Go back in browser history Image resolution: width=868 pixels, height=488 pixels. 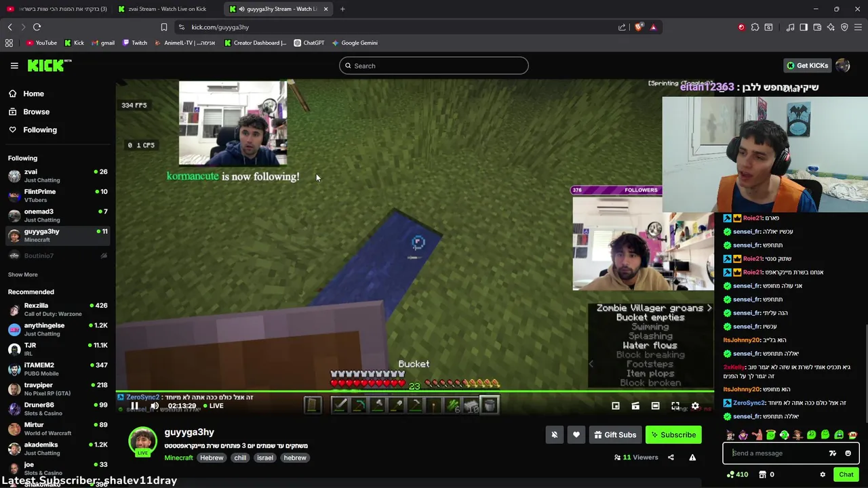9,27
